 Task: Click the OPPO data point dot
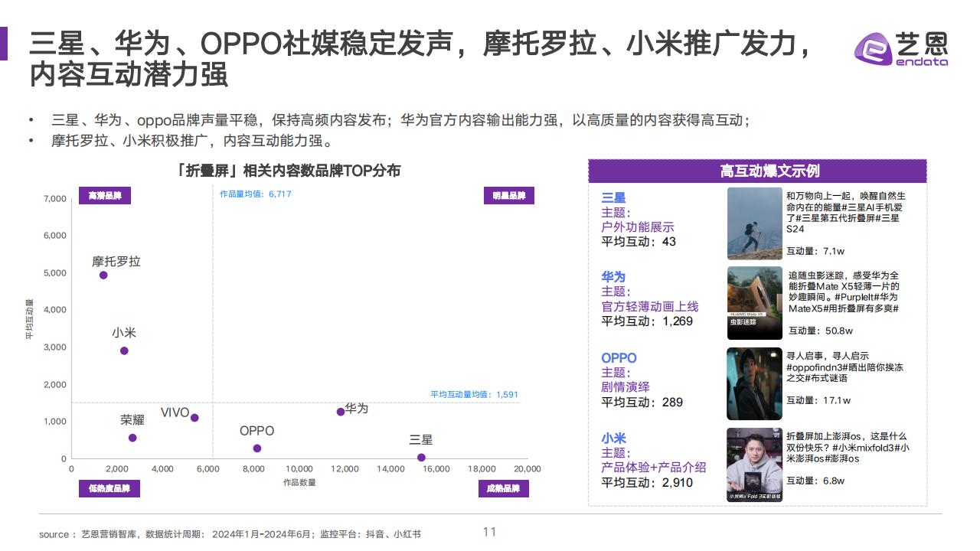click(x=257, y=448)
